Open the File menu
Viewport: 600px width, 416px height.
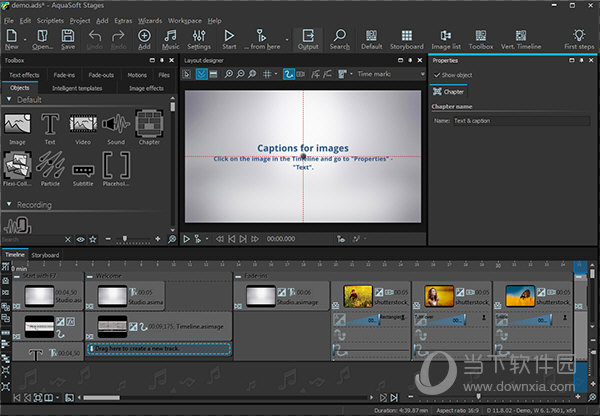8,21
